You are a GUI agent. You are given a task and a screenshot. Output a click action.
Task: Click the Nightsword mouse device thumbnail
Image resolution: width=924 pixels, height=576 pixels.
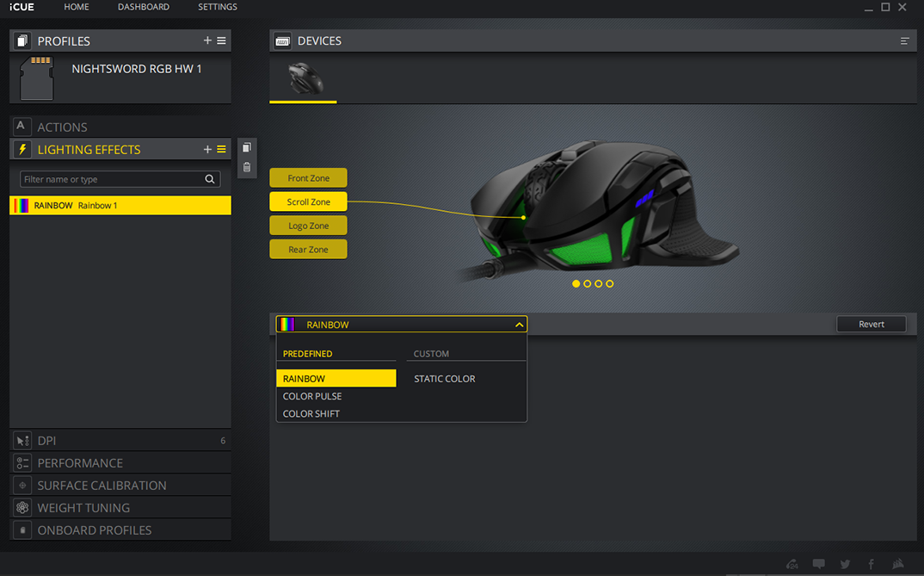tap(304, 79)
